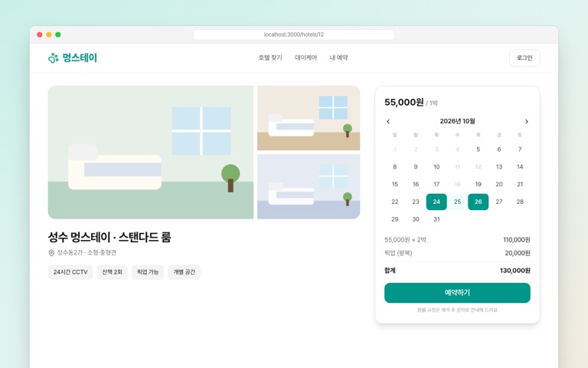Click the 개별 공간 tag
This screenshot has height=368, width=588.
pyautogui.click(x=184, y=272)
